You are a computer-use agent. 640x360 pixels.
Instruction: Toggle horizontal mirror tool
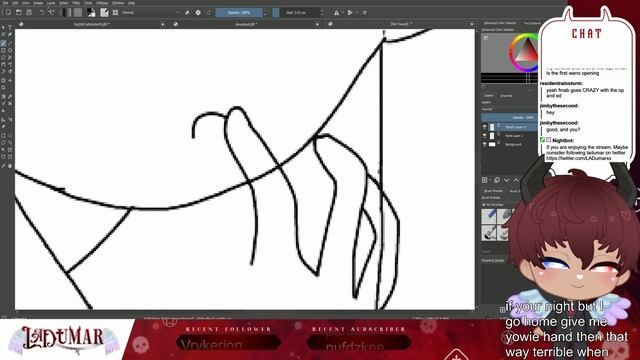pyautogui.click(x=336, y=13)
